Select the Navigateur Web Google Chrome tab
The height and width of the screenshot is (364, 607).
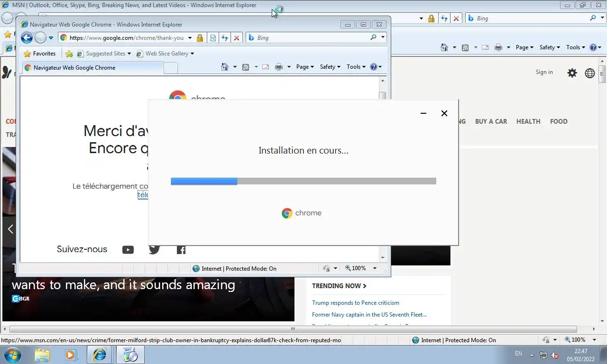[92, 68]
